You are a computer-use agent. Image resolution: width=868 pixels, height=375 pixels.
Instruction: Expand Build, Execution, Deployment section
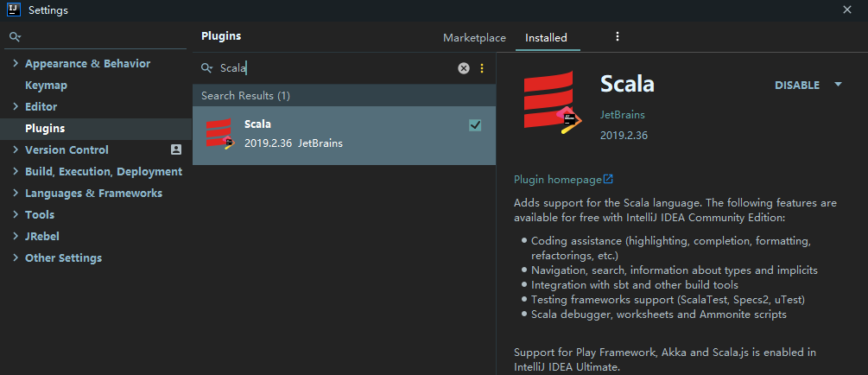tap(16, 172)
